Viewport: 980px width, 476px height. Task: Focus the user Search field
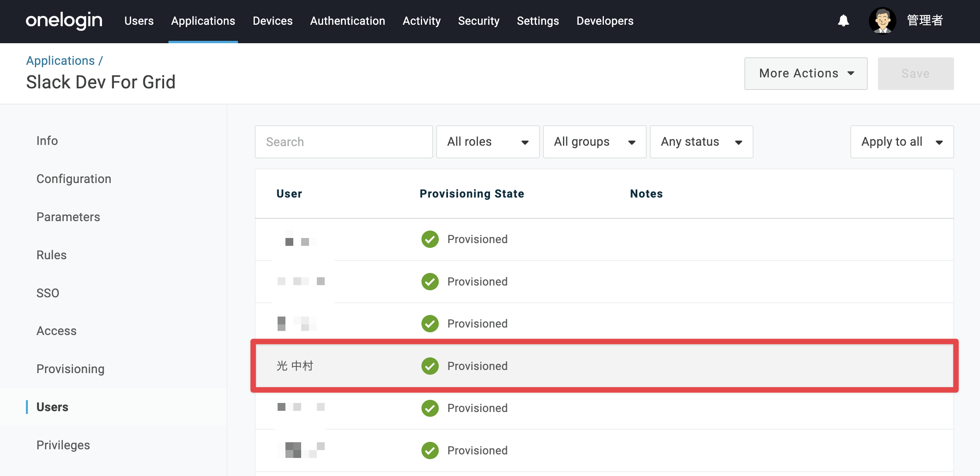[x=344, y=142]
